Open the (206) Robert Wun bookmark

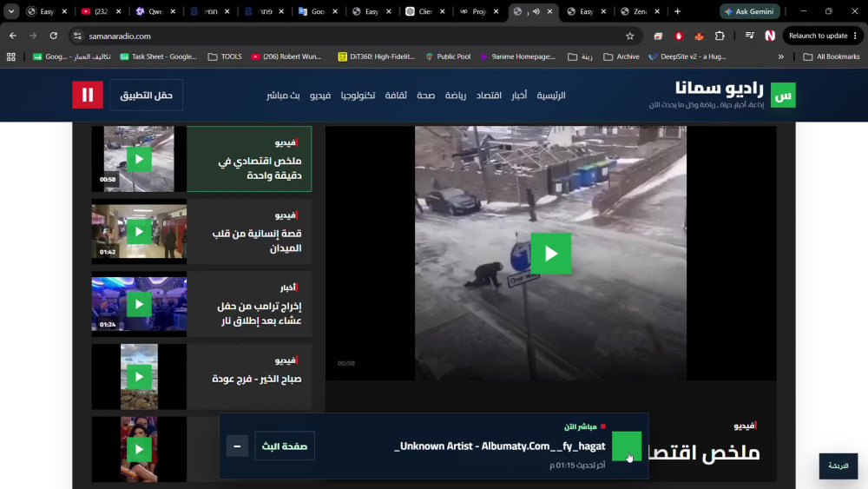[x=286, y=56]
